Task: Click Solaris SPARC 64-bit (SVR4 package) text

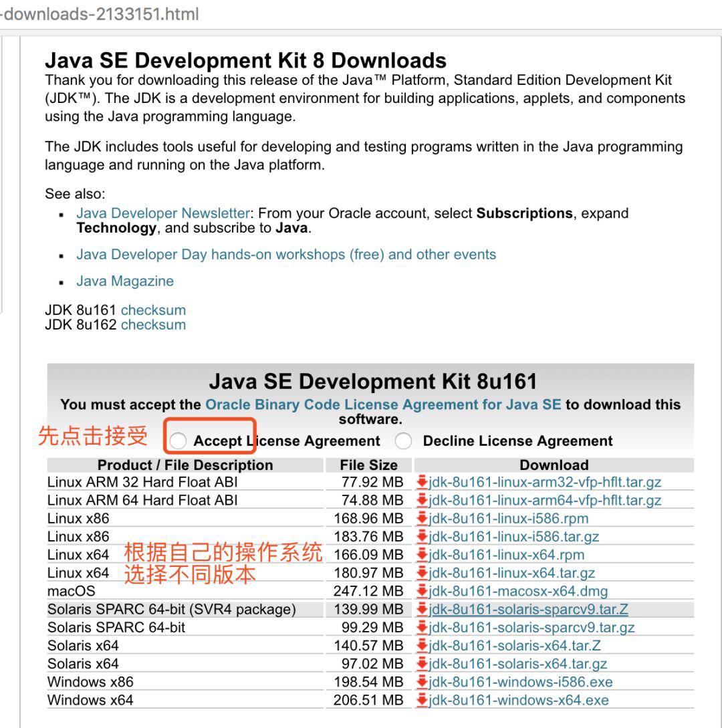Action: [x=171, y=609]
